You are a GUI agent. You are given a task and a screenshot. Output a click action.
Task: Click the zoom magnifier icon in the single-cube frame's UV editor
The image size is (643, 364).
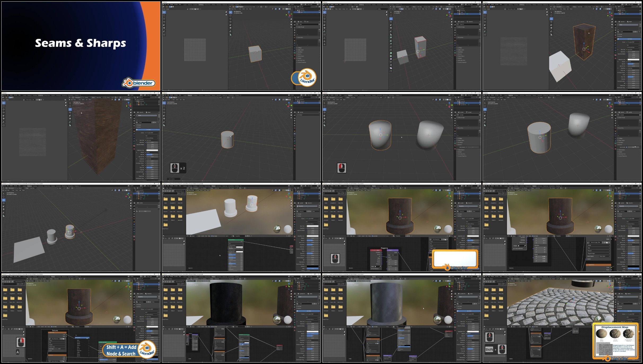coord(226,12)
